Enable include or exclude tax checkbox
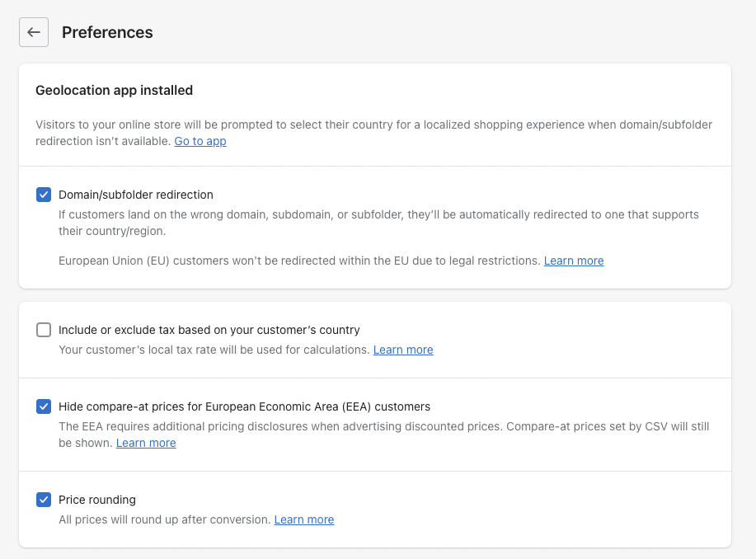The height and width of the screenshot is (559, 756). pyautogui.click(x=44, y=330)
